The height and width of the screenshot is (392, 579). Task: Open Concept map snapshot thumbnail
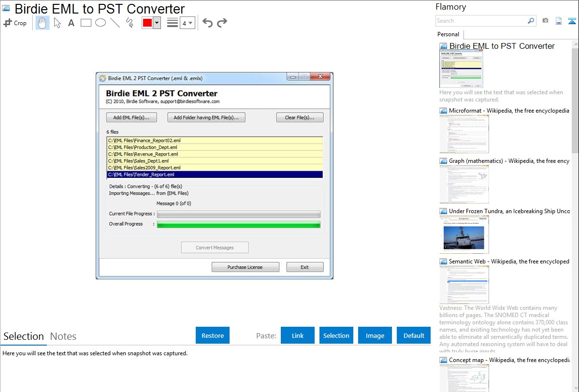point(464,378)
